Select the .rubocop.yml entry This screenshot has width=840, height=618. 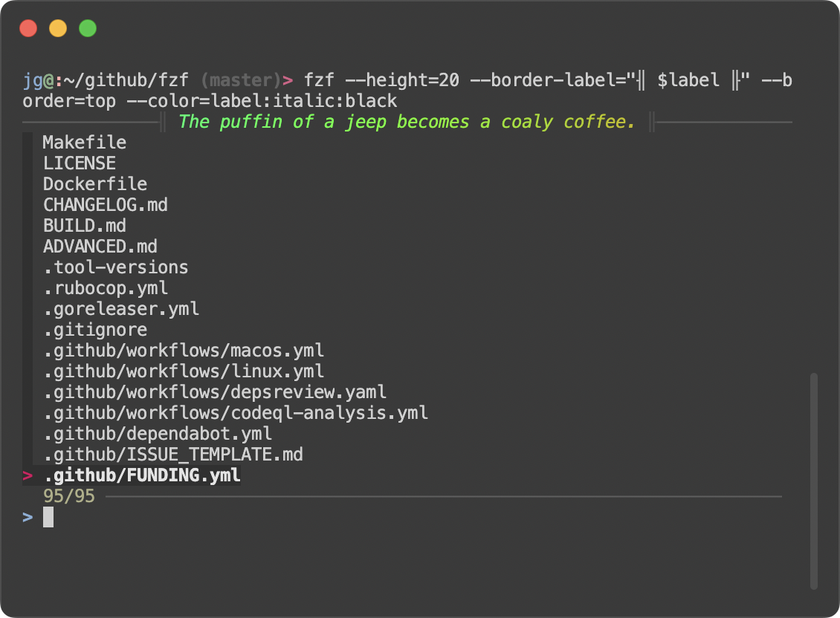[x=105, y=287]
